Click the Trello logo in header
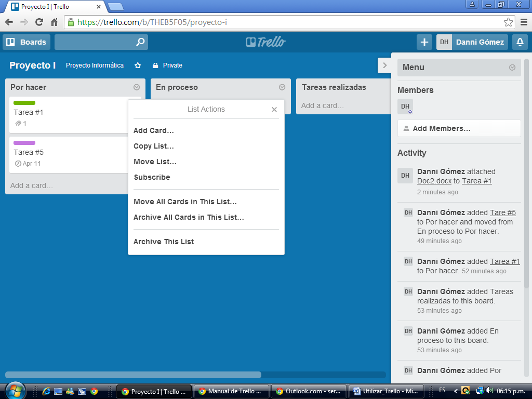Screen dimensions: 532x399 tap(265, 42)
